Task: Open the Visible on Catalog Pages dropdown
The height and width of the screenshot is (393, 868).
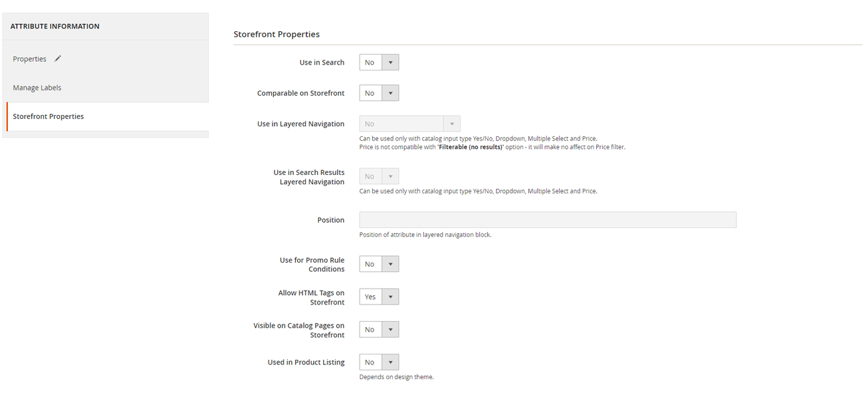Action: [x=391, y=329]
